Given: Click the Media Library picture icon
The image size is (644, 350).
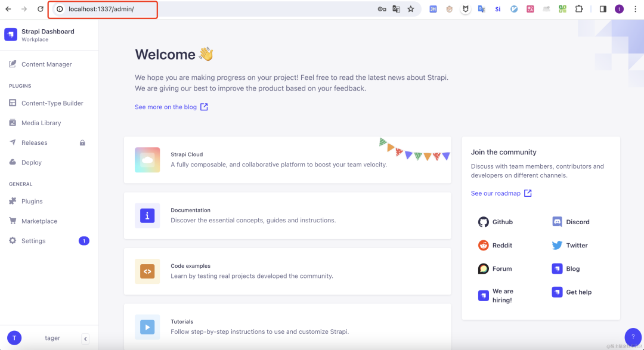Looking at the screenshot, I should click(13, 122).
